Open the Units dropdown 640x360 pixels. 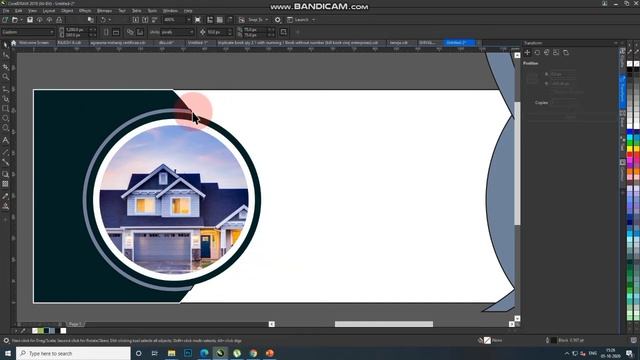point(191,32)
